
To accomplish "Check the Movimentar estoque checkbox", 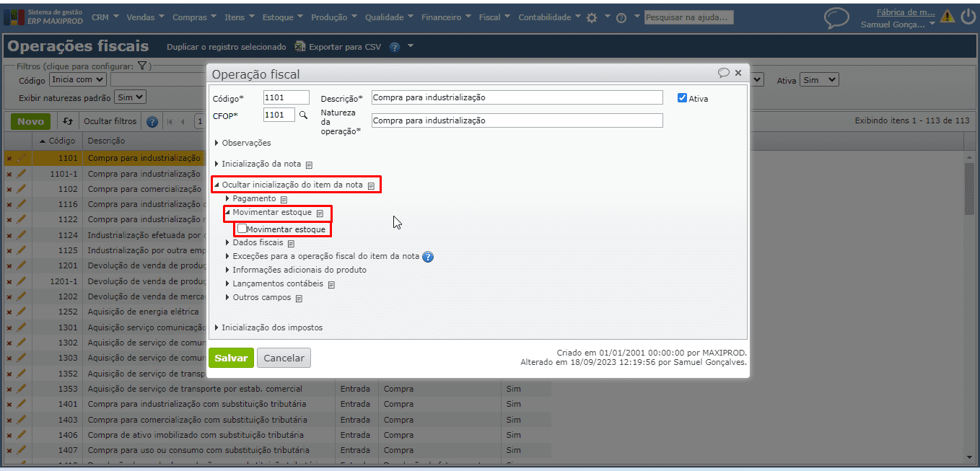I will point(242,229).
